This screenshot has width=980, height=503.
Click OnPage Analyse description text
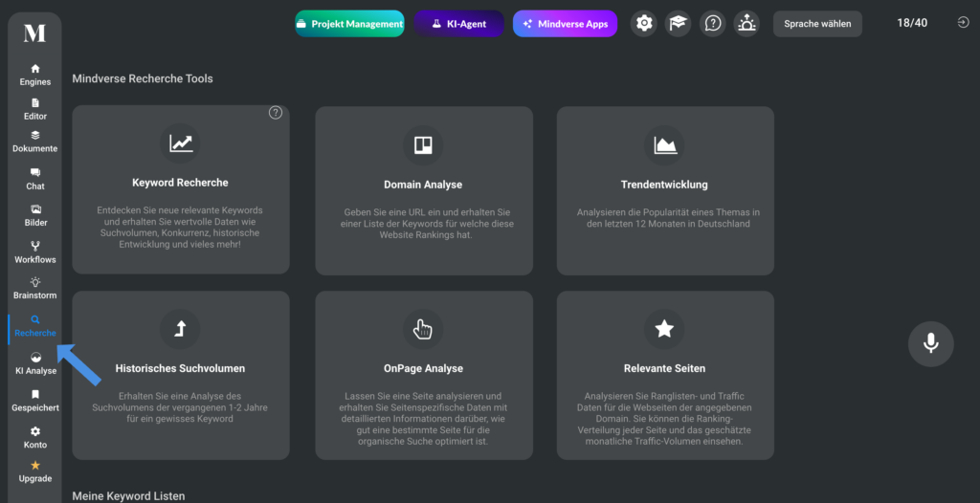pos(423,419)
